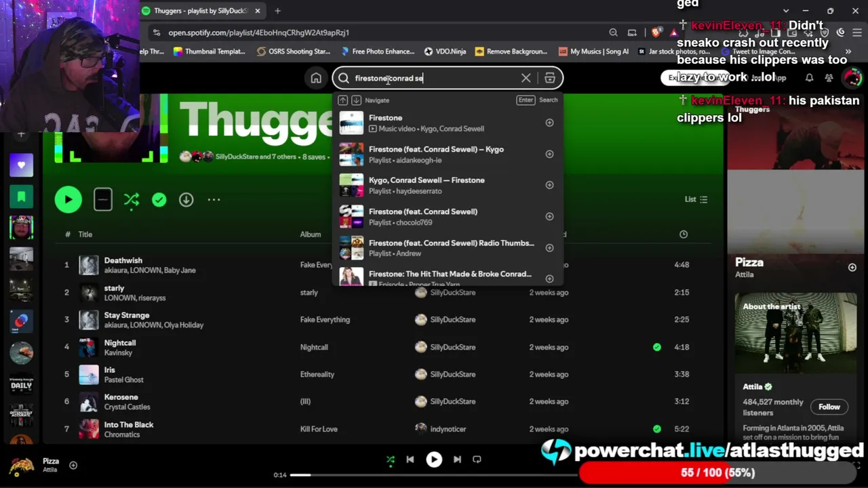Screen dimensions: 868x488
Task: Sort by the Title column header
Action: (x=85, y=235)
